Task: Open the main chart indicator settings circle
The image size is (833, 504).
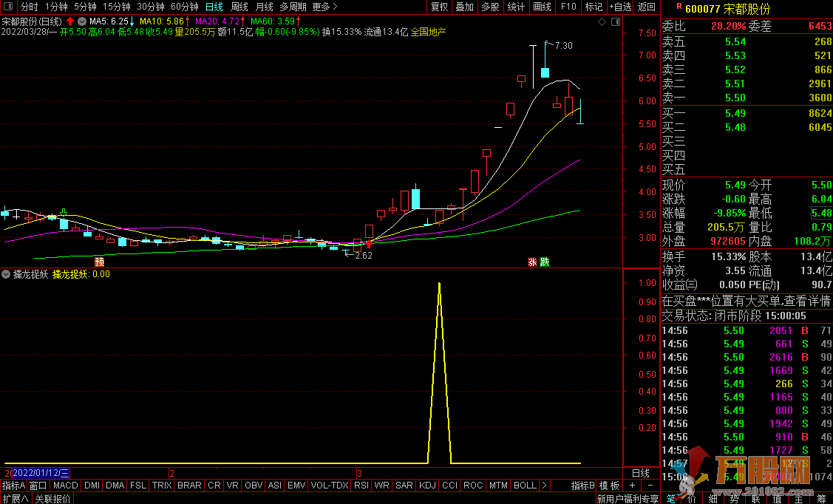Action: tap(82, 21)
